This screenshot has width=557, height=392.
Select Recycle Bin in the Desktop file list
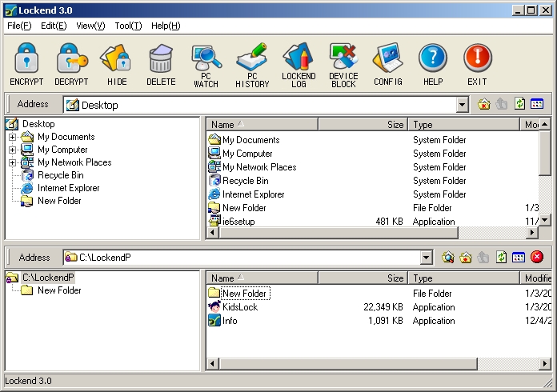click(x=246, y=180)
